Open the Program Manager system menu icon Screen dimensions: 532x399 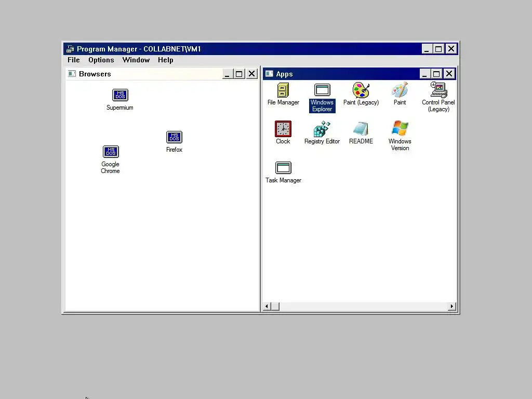coord(70,49)
